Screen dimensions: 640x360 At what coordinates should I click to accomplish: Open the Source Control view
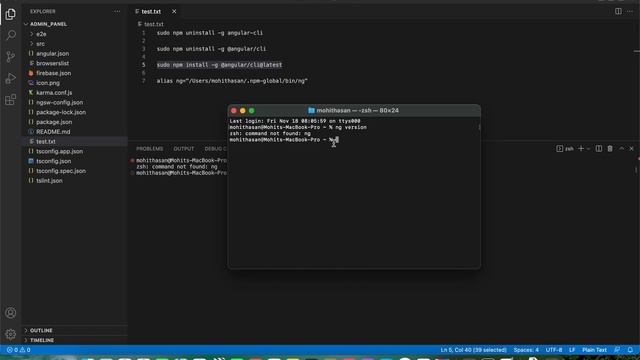point(11,56)
